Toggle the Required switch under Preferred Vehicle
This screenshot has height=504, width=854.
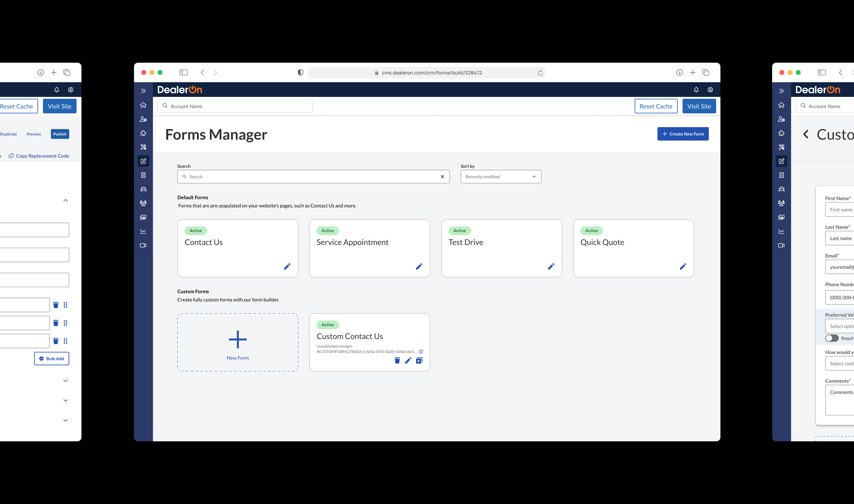click(x=832, y=338)
